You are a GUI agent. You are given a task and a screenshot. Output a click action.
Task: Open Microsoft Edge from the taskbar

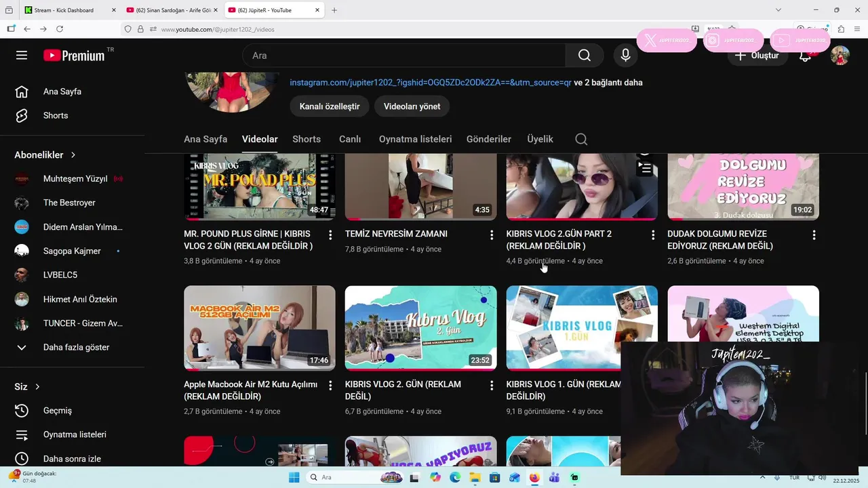click(455, 478)
